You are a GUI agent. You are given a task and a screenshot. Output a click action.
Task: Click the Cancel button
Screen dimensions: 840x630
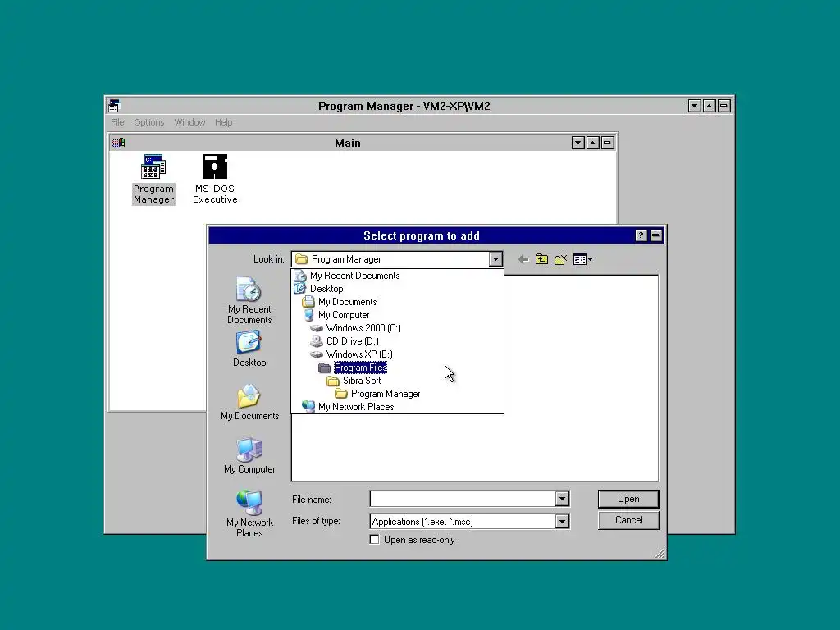tap(628, 520)
